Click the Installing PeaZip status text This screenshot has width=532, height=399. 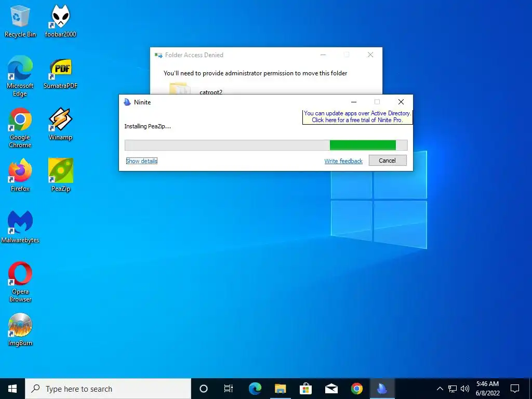(148, 126)
